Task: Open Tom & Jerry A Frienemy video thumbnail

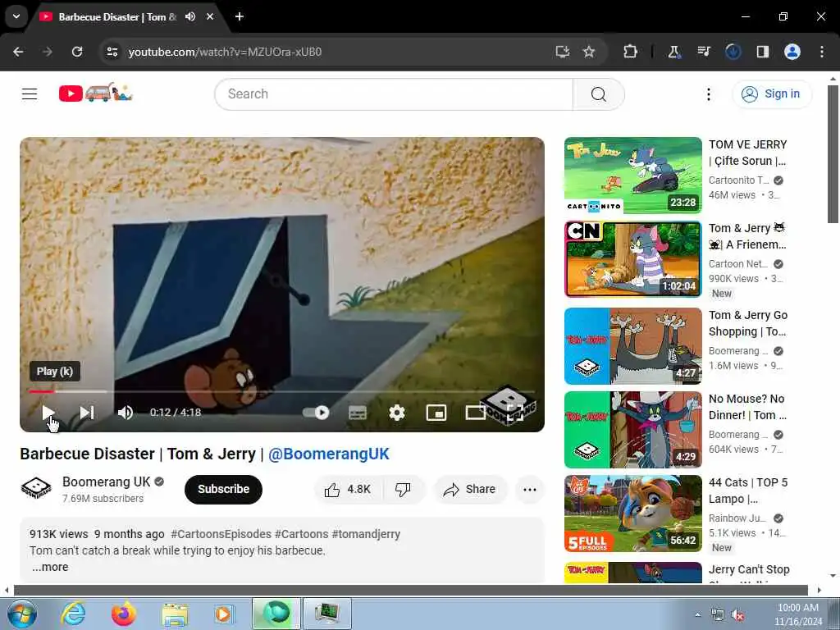Action: pos(632,259)
